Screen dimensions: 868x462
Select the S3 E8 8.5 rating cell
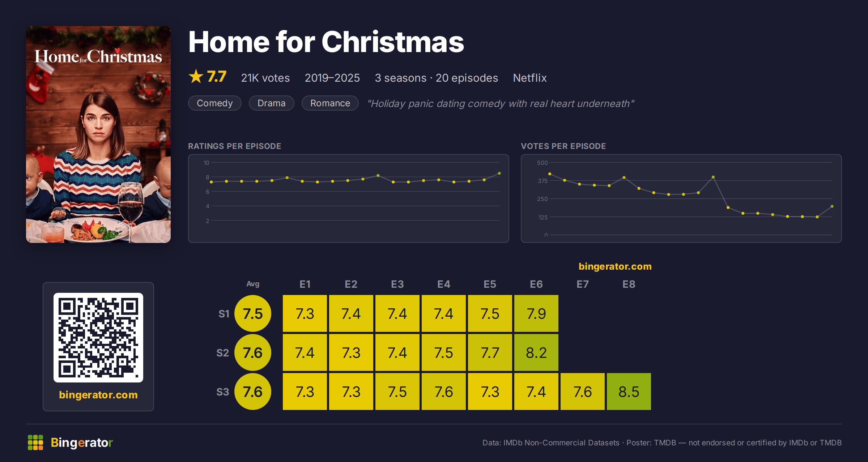(x=629, y=392)
